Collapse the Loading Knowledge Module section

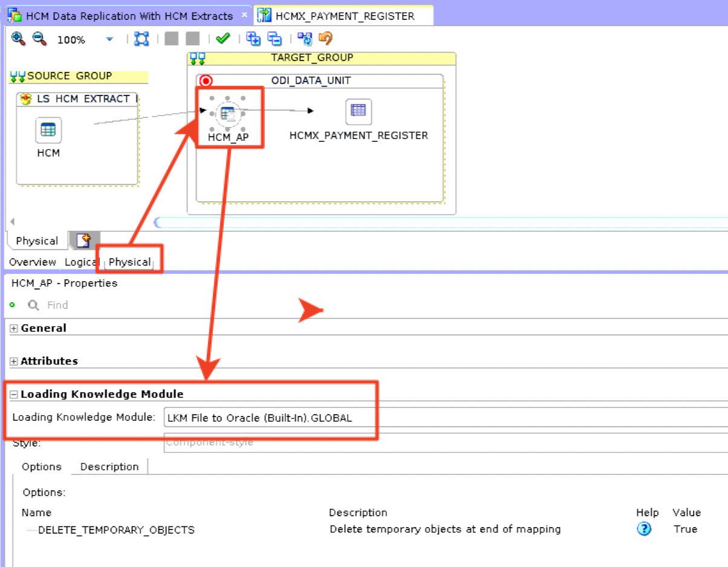pos(14,394)
